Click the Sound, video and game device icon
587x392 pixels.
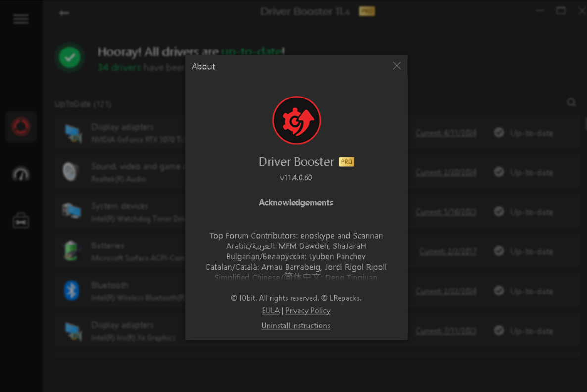[x=70, y=172]
